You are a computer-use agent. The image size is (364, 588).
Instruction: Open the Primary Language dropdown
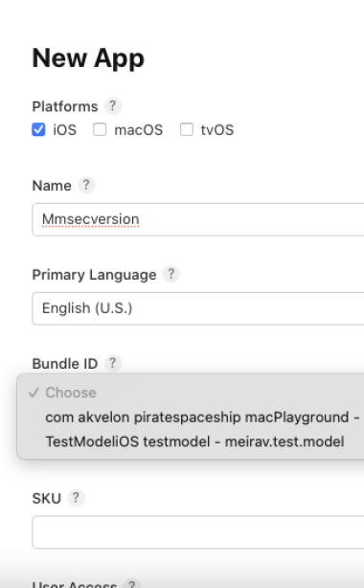pos(198,308)
